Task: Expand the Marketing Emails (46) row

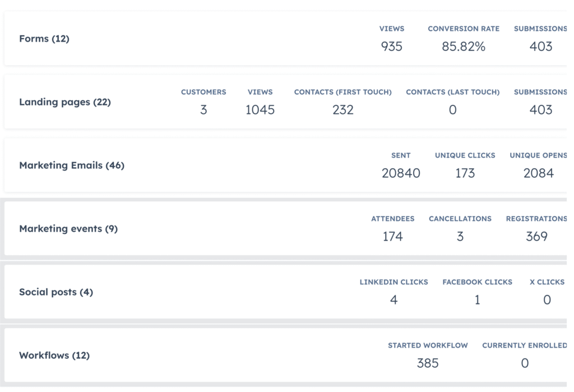Action: click(71, 165)
